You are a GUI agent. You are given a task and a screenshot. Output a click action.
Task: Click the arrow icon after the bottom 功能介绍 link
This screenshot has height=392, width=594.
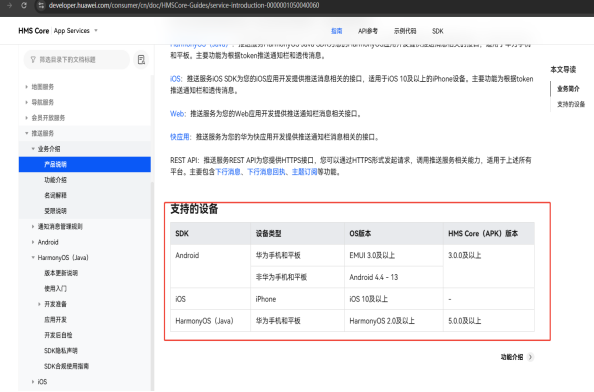[530, 357]
